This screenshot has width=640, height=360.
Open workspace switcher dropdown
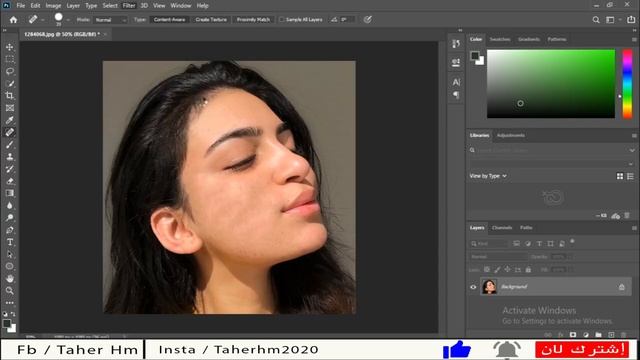[x=613, y=20]
